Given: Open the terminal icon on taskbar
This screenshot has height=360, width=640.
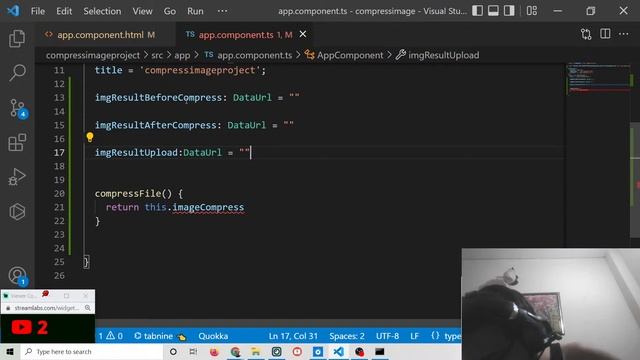Looking at the screenshot, I should 380,351.
